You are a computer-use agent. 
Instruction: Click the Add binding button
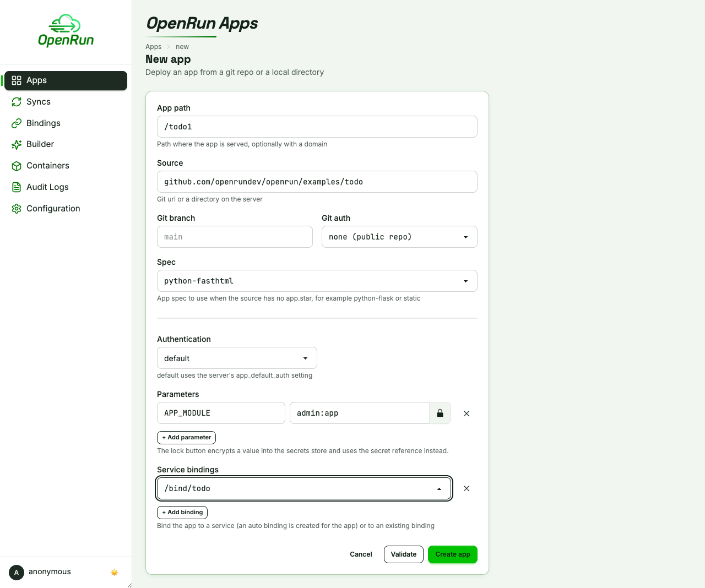coord(182,512)
